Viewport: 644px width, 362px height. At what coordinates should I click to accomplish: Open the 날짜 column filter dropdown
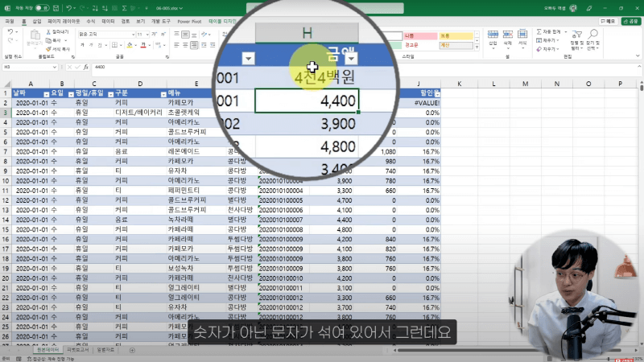point(46,94)
